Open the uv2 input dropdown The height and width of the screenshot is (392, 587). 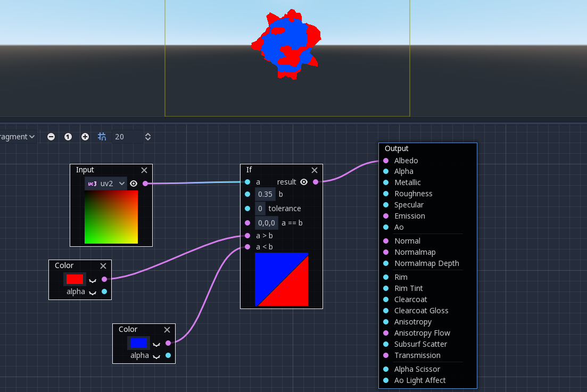(x=106, y=184)
